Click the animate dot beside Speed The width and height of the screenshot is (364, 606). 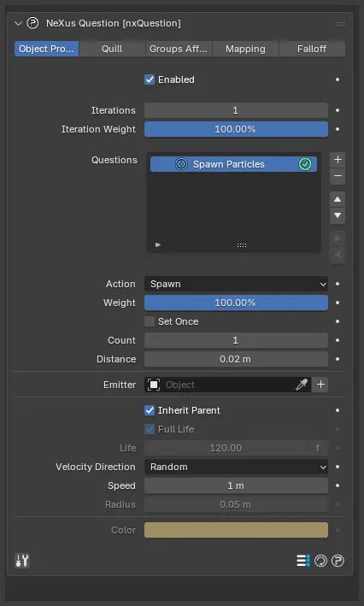338,485
